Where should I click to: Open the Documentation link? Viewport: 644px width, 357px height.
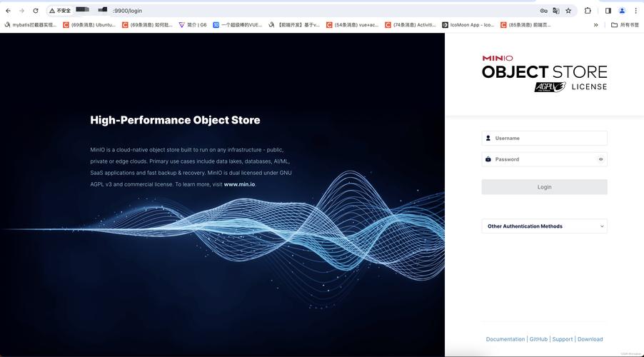505,339
